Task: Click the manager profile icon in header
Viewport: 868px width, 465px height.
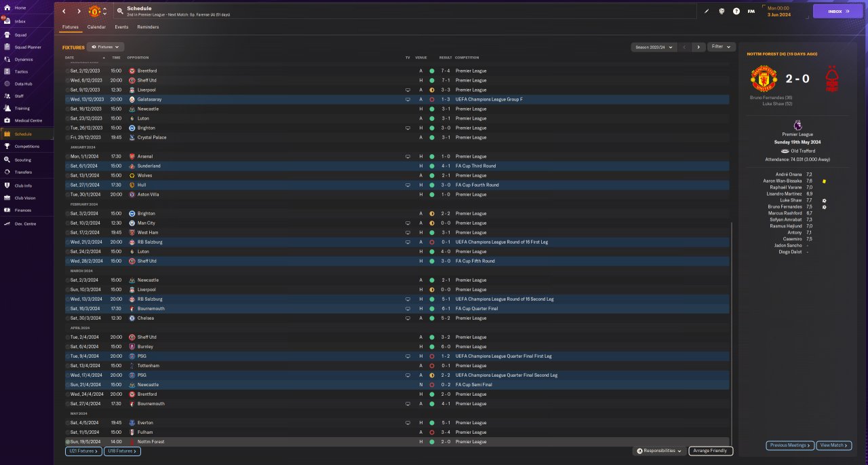Action: click(722, 12)
